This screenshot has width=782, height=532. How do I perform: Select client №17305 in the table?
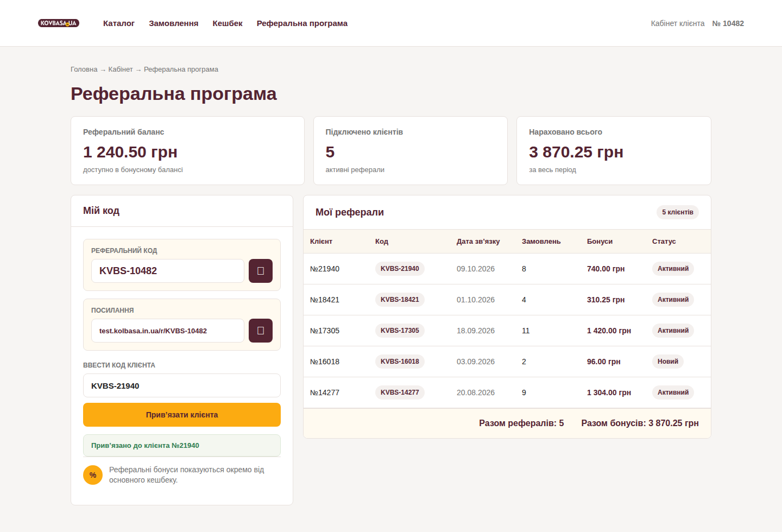325,331
